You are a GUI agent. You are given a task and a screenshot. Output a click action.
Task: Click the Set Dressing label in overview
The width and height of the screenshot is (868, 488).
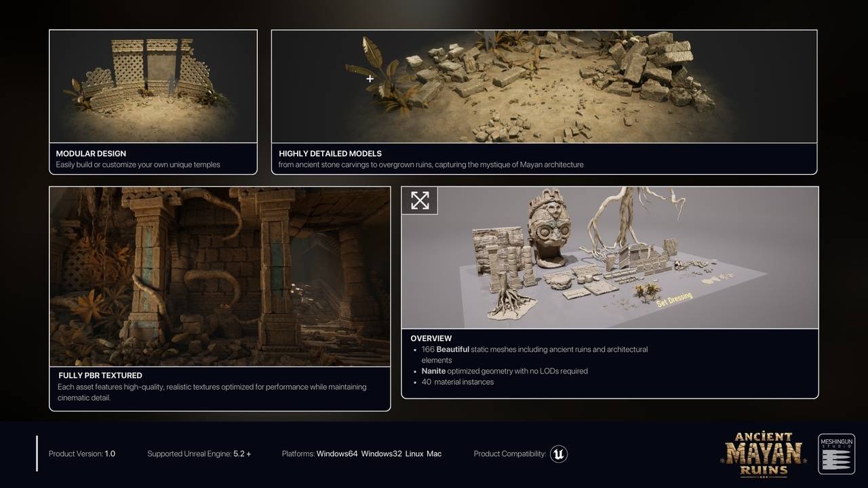point(674,300)
